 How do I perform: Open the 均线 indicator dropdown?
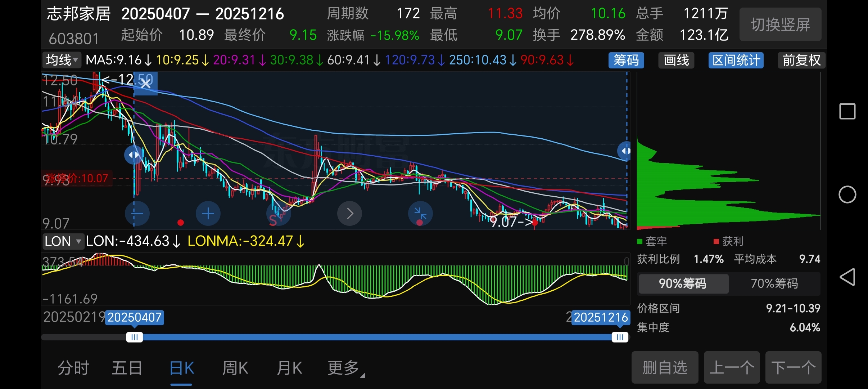62,60
